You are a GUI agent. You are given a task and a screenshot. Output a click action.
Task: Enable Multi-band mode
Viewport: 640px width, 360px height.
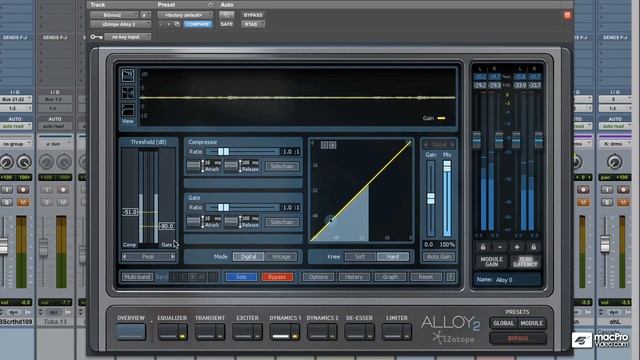(x=137, y=277)
